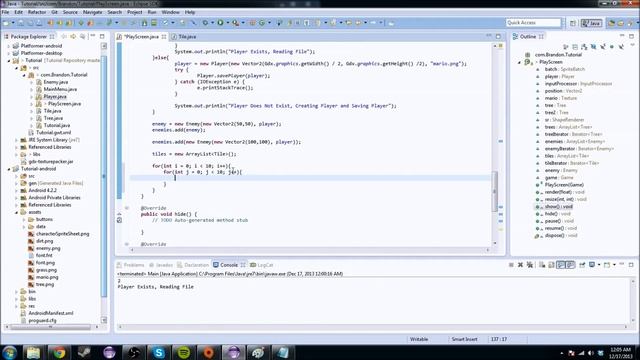Click Skype icon in Windows taskbar

(x=159, y=352)
